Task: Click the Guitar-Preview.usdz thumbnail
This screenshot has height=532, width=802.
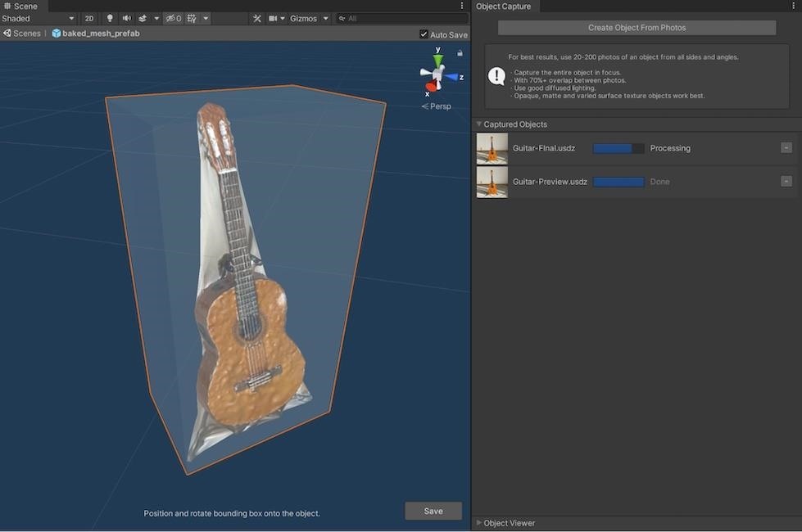Action: pos(492,181)
